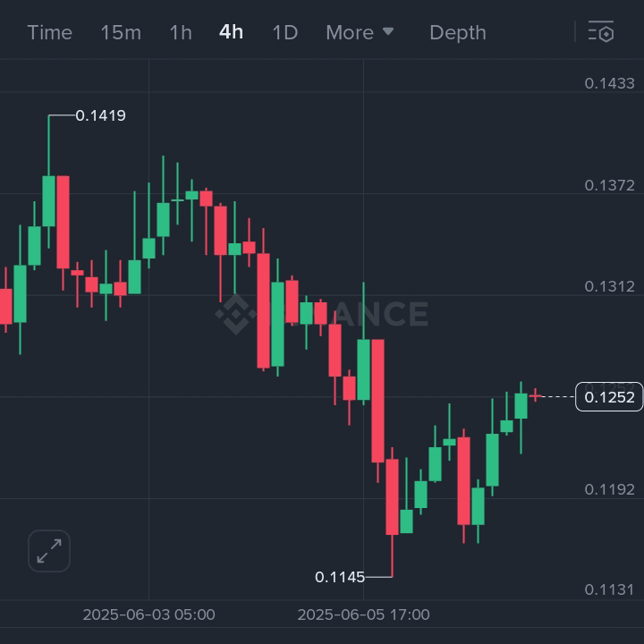Select the 2025-06-05 17:00 time marker
Viewport: 644px width, 644px height.
click(363, 614)
